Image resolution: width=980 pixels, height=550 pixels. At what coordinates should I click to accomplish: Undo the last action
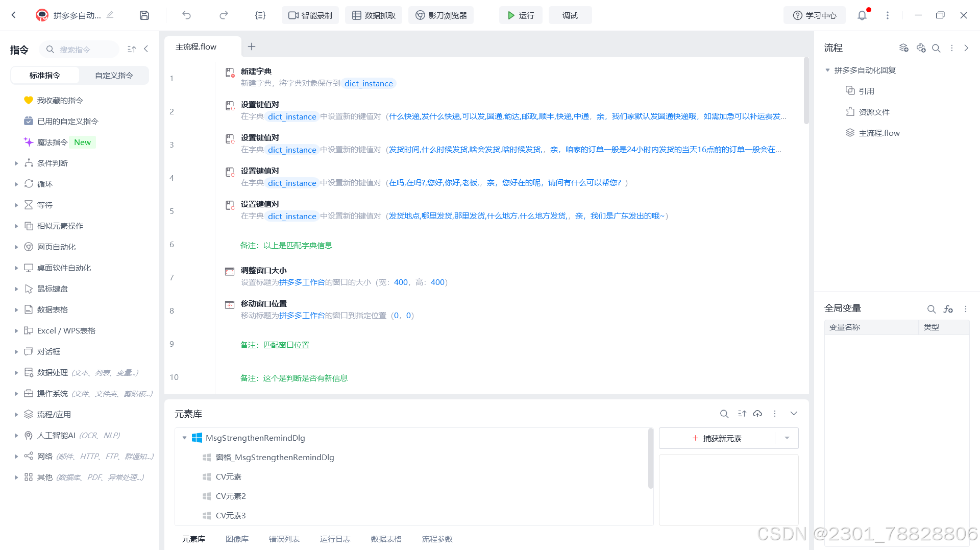pos(186,15)
